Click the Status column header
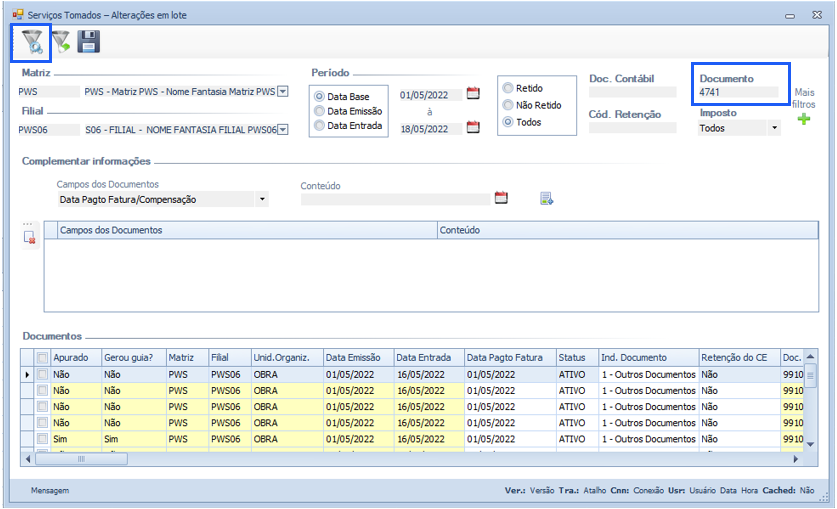The width and height of the screenshot is (837, 509). click(x=575, y=357)
